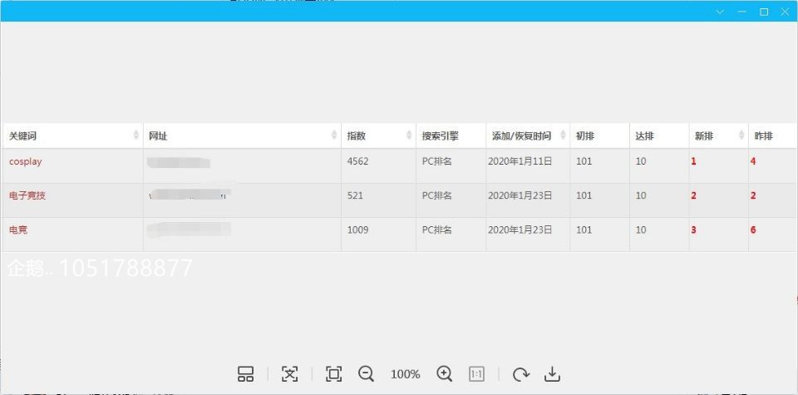The image size is (798, 395).
Task: Toggle the fullscreen view icon
Action: 334,374
